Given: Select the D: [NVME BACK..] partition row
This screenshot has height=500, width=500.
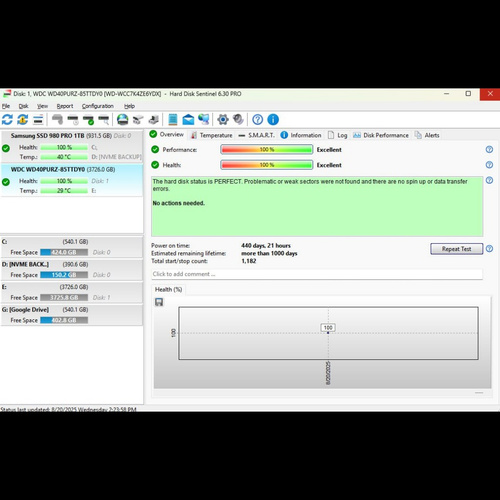Looking at the screenshot, I should click(72, 270).
